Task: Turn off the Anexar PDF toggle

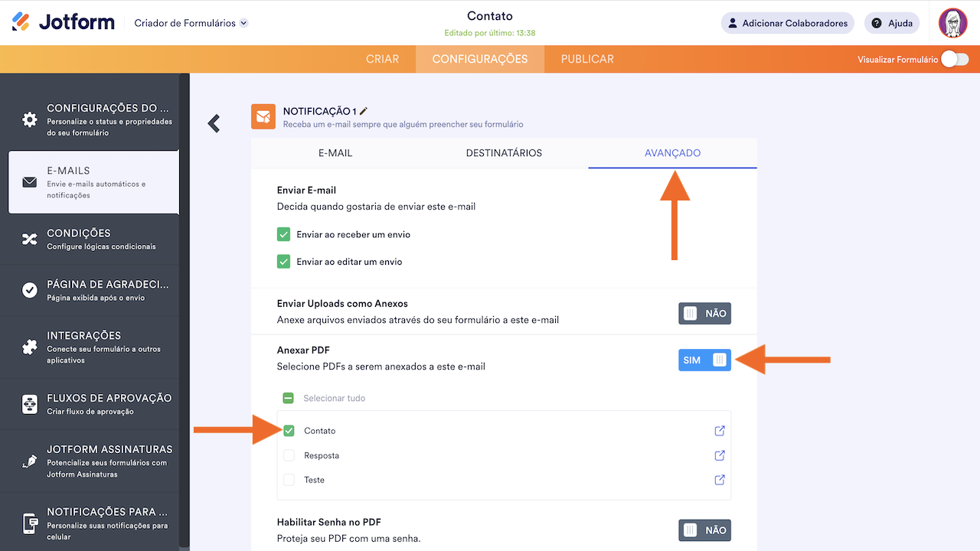Action: 704,360
